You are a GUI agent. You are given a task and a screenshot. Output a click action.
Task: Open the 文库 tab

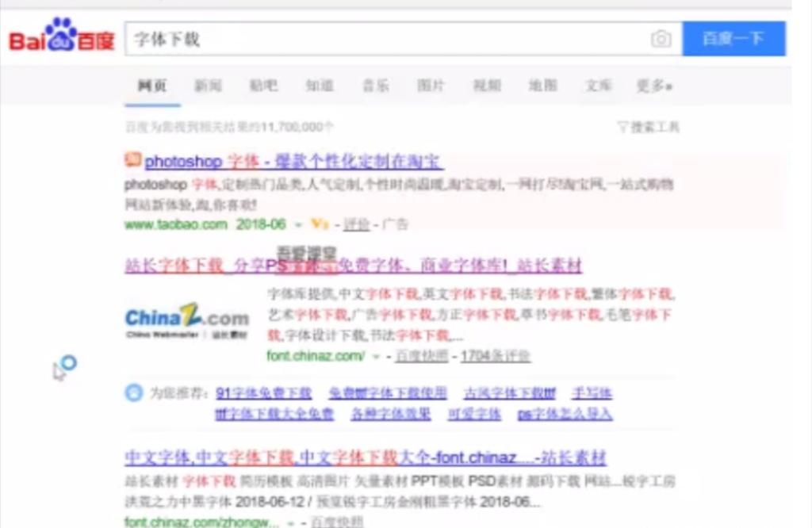tap(599, 86)
